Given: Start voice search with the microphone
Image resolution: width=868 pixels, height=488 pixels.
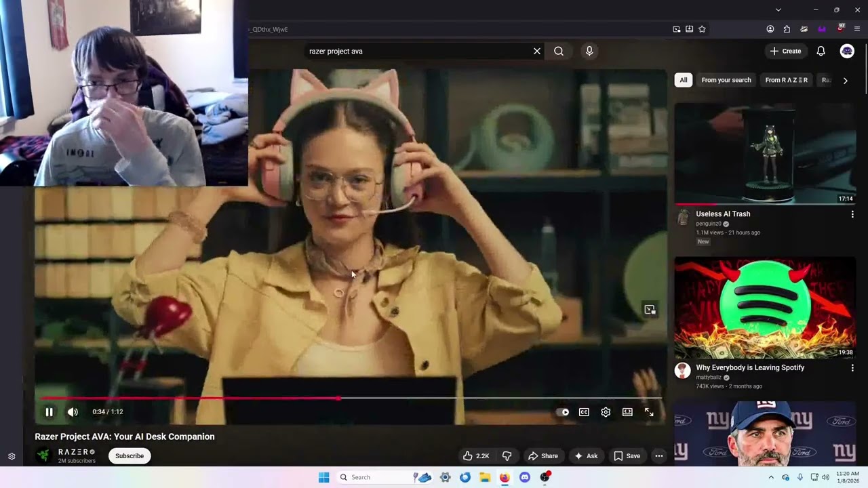Looking at the screenshot, I should tap(589, 51).
